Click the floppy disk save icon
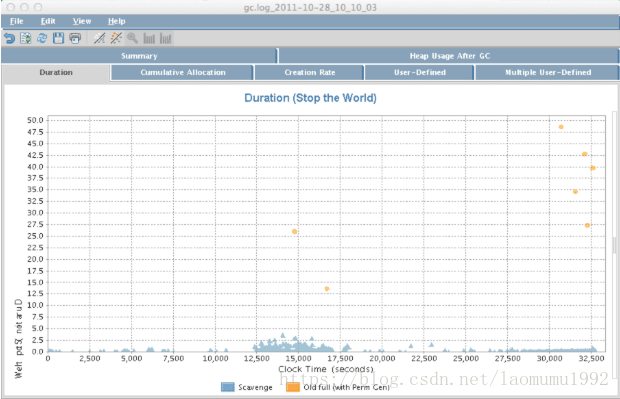This screenshot has width=620, height=399. click(x=59, y=38)
